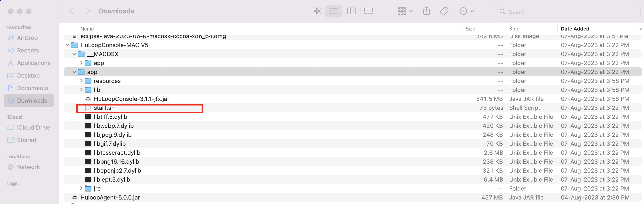Switch to list view
644x204 pixels.
point(333,11)
